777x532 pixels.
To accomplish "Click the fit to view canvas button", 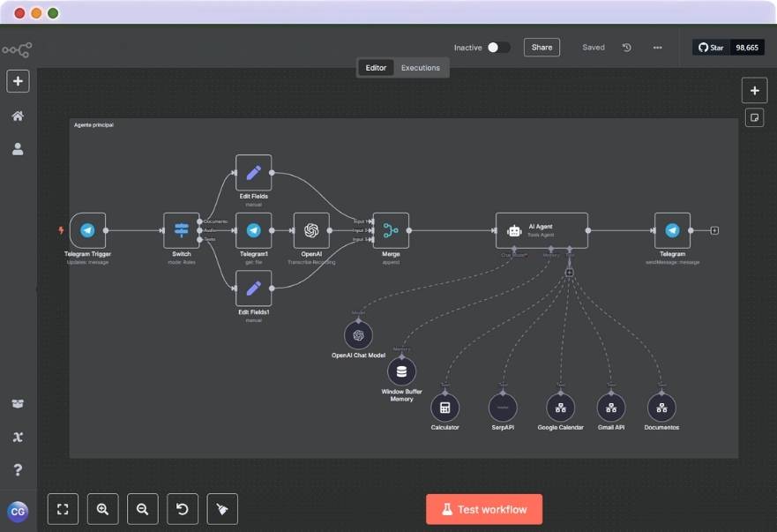I will (x=63, y=509).
